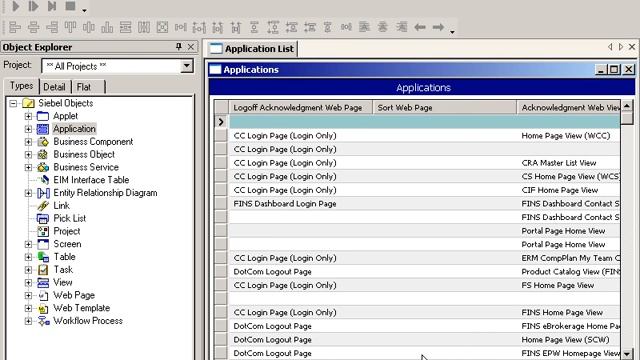Expand the Screen tree node
The width and height of the screenshot is (640, 360).
(28, 244)
